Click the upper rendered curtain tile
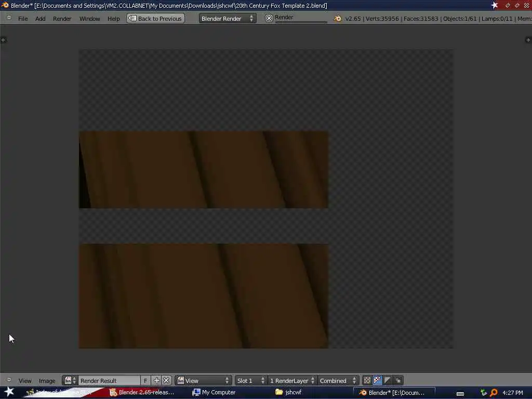532x399 pixels. (204, 170)
